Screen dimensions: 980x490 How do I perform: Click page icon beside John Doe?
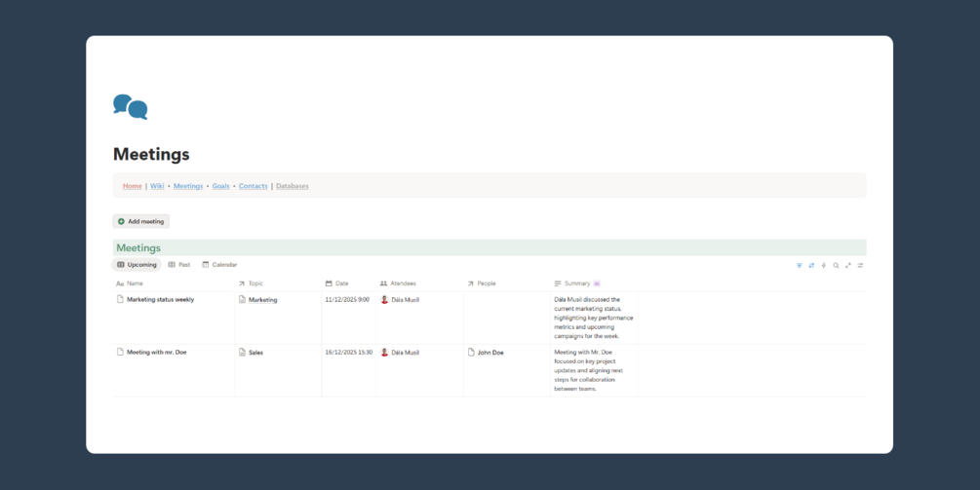coord(471,352)
